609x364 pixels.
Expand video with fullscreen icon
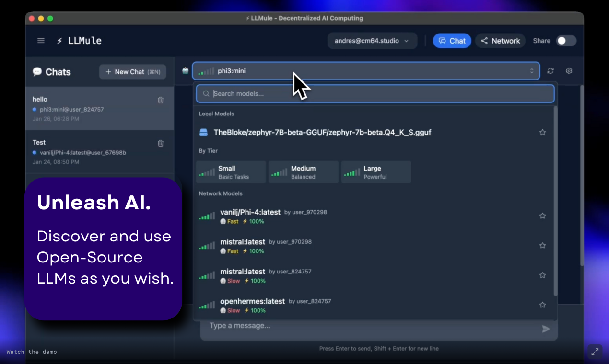click(x=595, y=352)
